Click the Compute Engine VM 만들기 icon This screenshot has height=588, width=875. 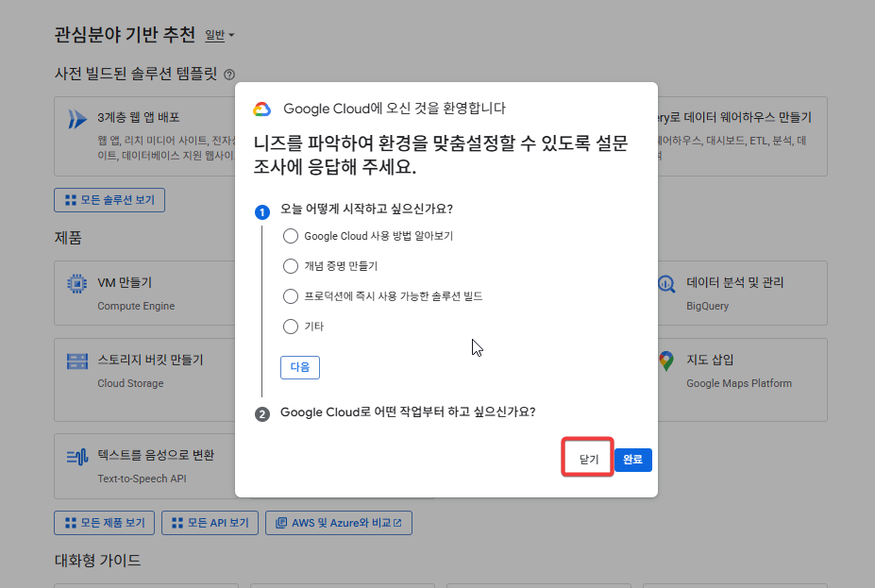(76, 283)
